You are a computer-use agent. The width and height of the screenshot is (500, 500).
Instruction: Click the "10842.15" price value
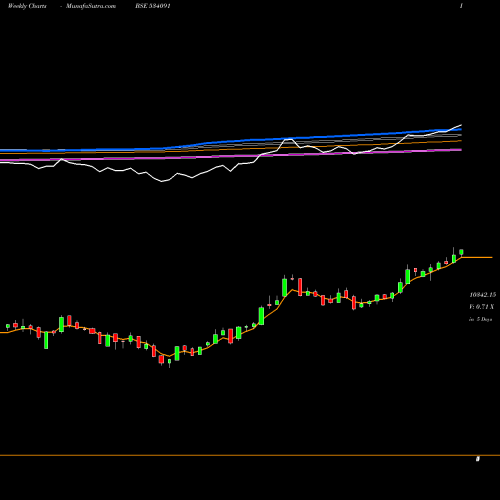click(x=483, y=295)
